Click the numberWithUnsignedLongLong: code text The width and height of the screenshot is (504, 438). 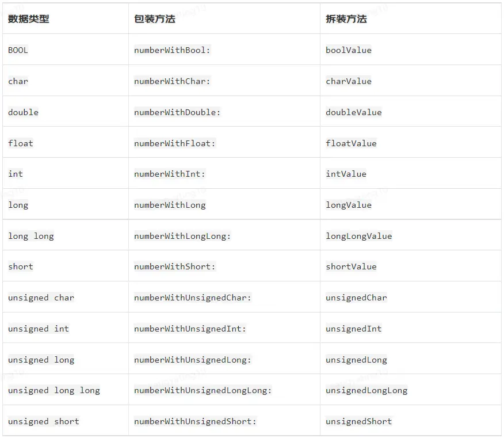[x=203, y=390]
